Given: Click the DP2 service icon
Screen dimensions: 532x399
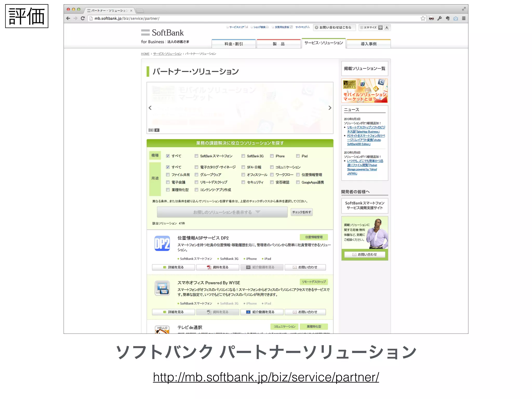Looking at the screenshot, I should pyautogui.click(x=162, y=243).
